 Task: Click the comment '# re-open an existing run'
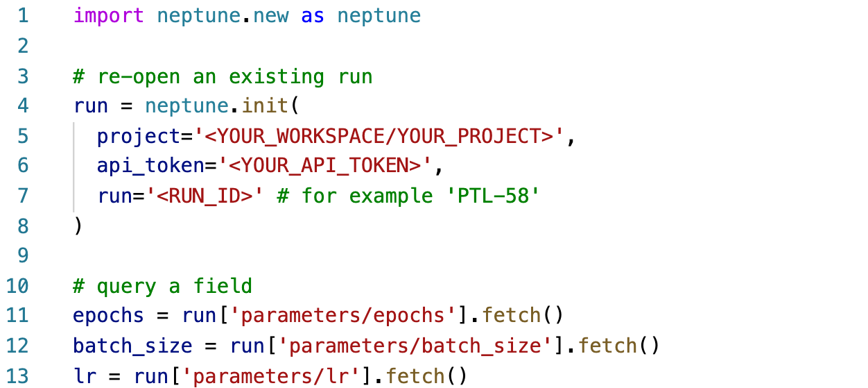point(223,76)
